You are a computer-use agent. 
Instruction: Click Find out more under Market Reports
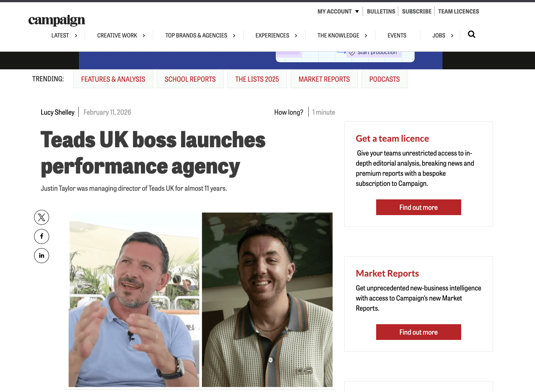coord(418,332)
